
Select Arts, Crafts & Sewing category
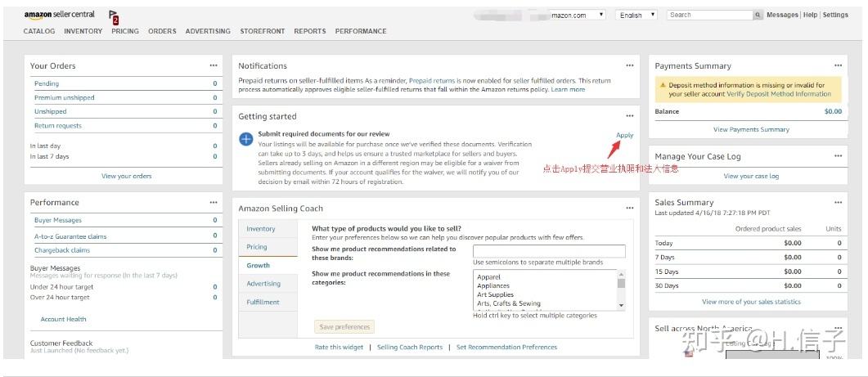[509, 303]
